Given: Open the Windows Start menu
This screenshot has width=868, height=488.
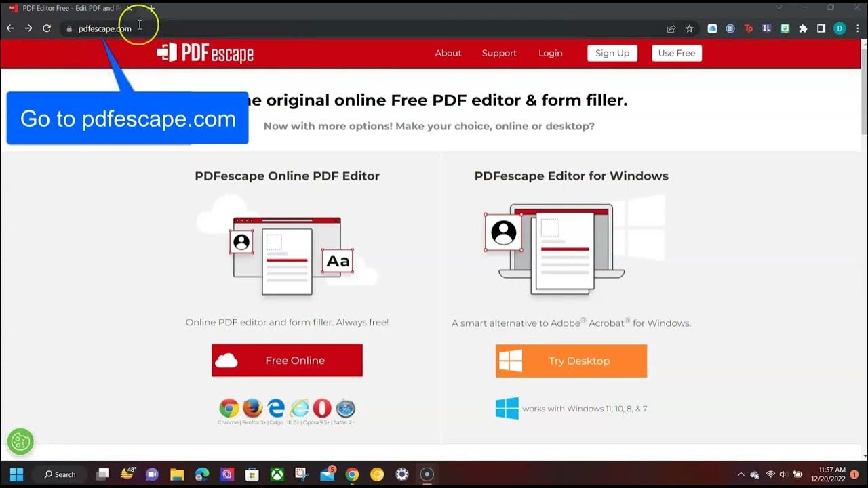Looking at the screenshot, I should (x=16, y=474).
